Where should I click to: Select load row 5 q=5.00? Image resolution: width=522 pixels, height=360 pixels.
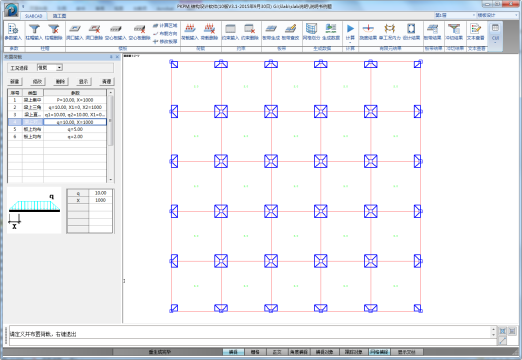click(x=57, y=129)
